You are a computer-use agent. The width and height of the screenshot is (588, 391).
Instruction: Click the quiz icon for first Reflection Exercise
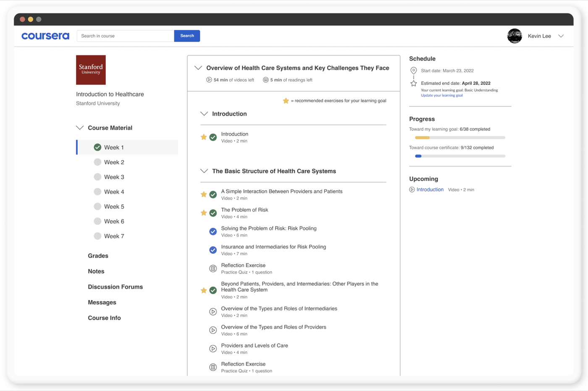click(x=213, y=268)
